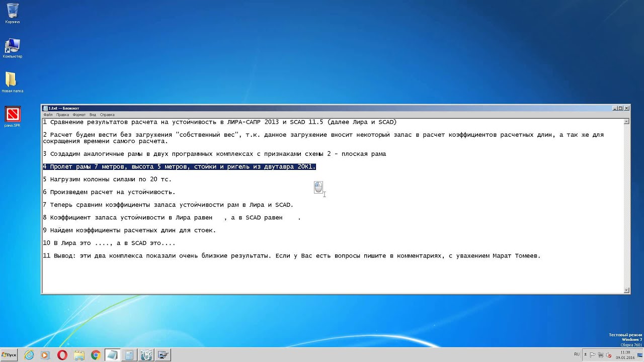Screen dimensions: 644x362
Task: Activate the Notepad taskbar button
Action: coord(112,355)
